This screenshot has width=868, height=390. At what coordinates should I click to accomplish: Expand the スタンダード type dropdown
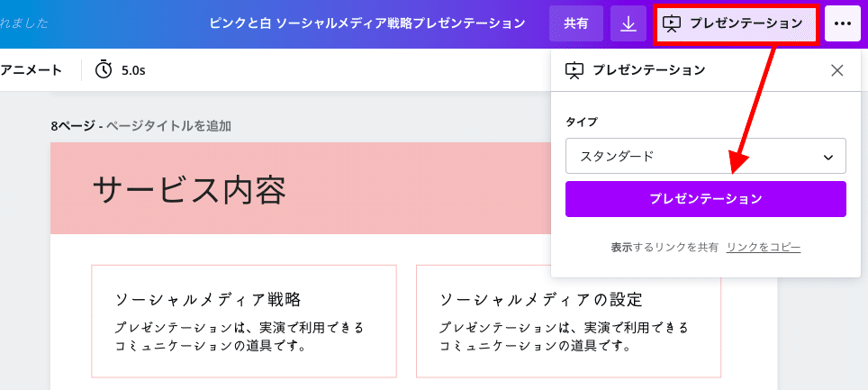click(x=706, y=156)
